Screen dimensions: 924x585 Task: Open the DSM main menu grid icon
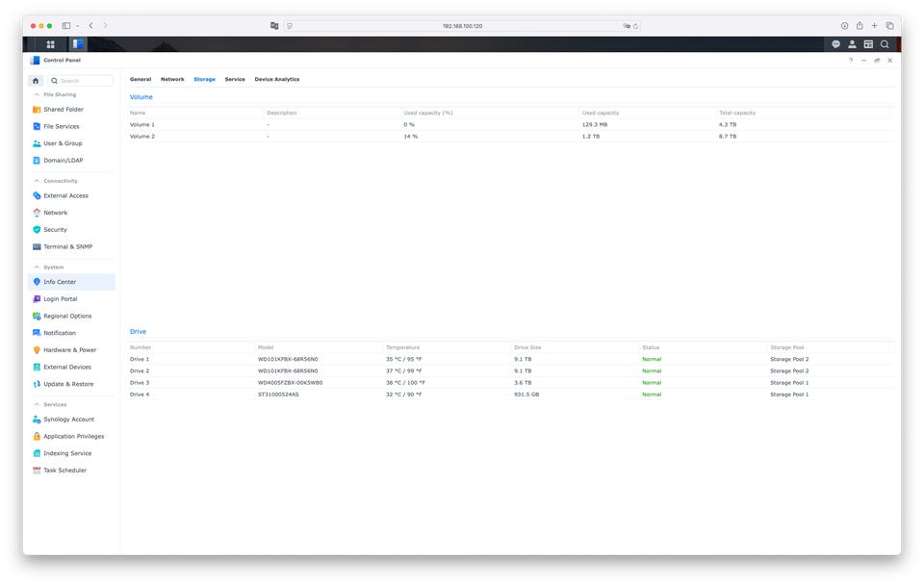(x=51, y=44)
